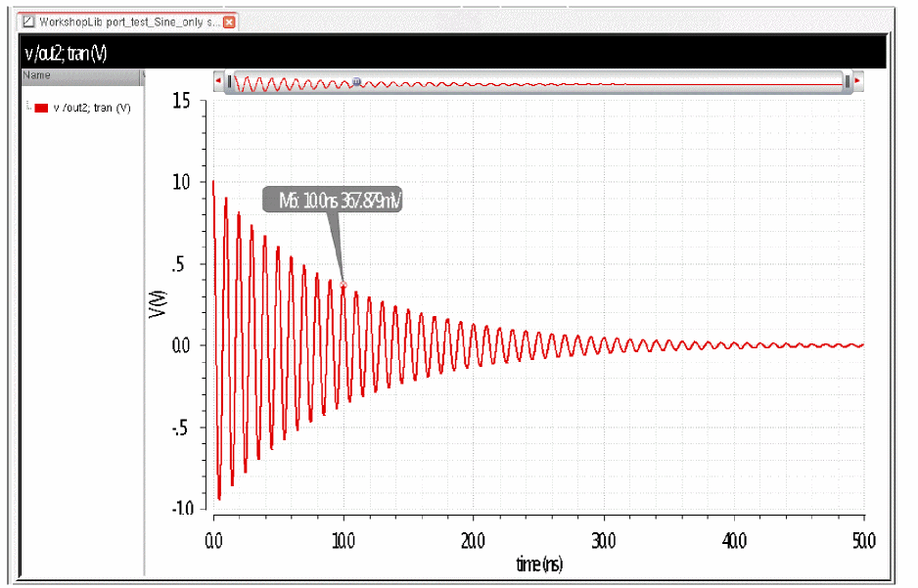Click the M6 marker label 10.0ns 367.879mV
918x588 pixels.
(332, 201)
